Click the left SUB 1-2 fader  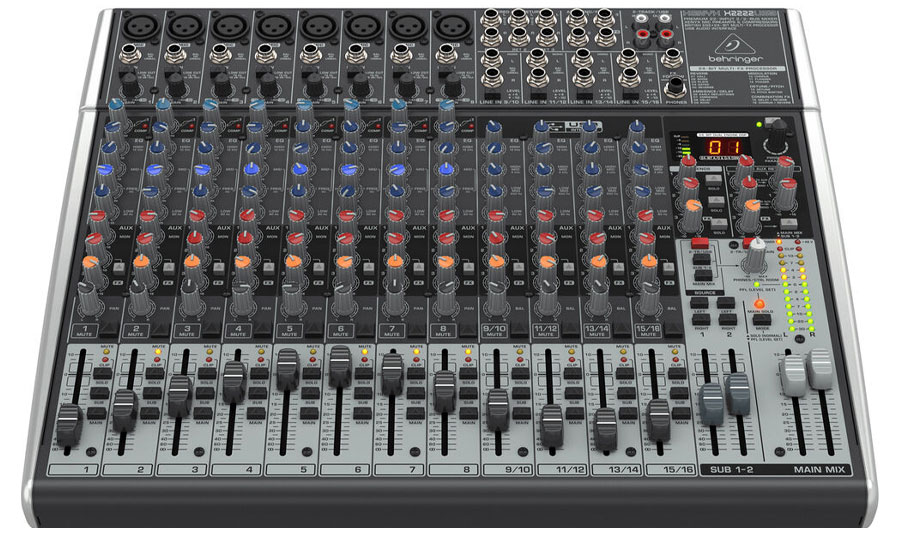pyautogui.click(x=712, y=404)
